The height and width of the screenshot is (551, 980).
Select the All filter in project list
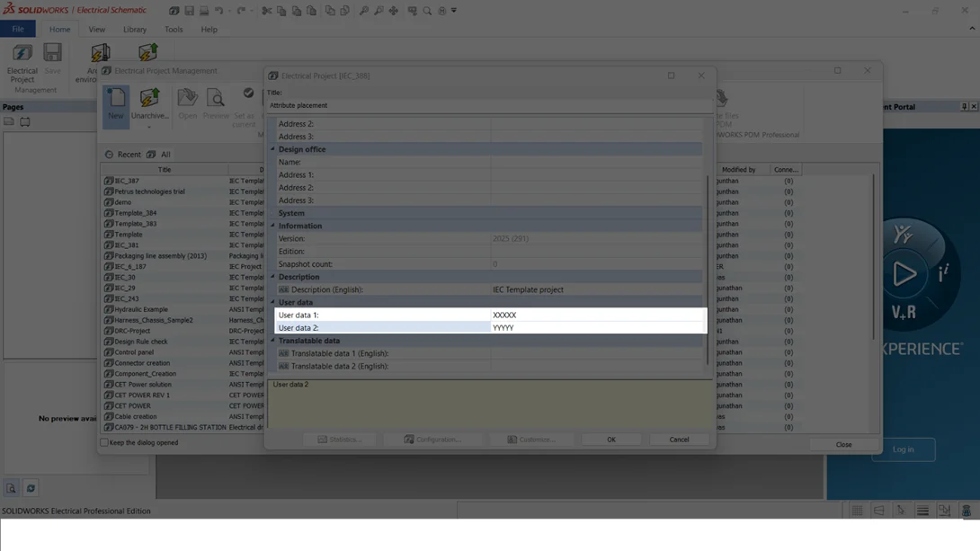(x=159, y=155)
